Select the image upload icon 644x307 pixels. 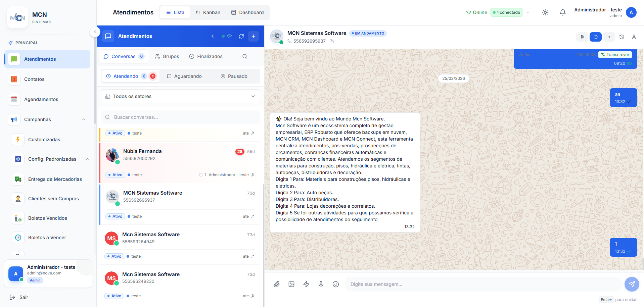(x=291, y=284)
